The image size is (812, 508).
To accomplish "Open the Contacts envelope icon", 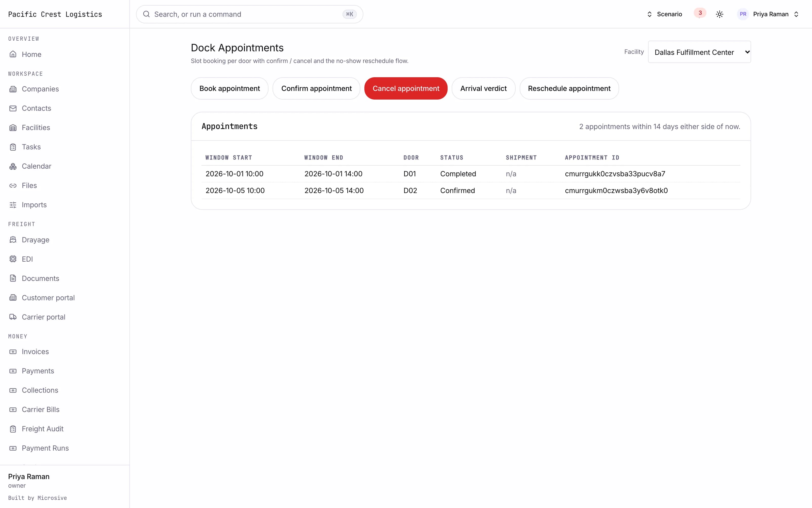I will coord(13,108).
